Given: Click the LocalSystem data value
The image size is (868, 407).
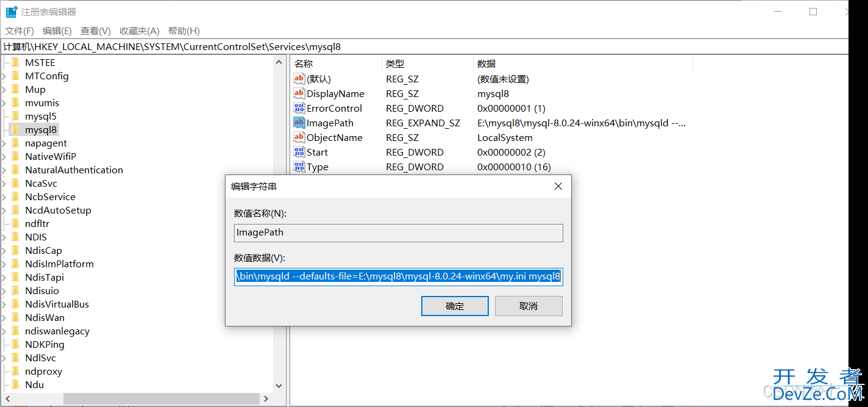Looking at the screenshot, I should tap(505, 137).
